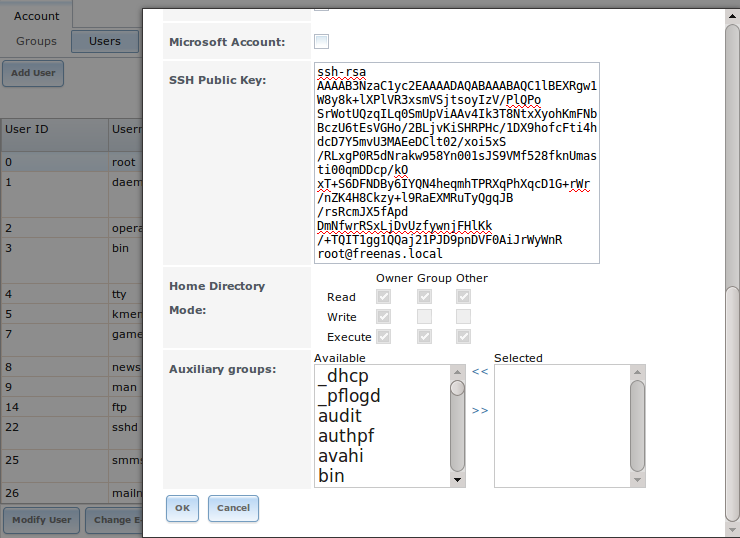The width and height of the screenshot is (740, 538).
Task: Select the ftp user row
Action: (71, 407)
